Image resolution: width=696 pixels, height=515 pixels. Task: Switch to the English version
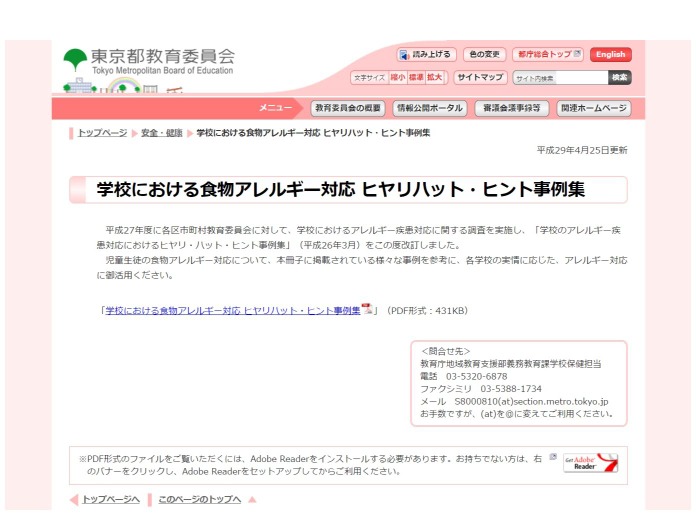pyautogui.click(x=611, y=55)
